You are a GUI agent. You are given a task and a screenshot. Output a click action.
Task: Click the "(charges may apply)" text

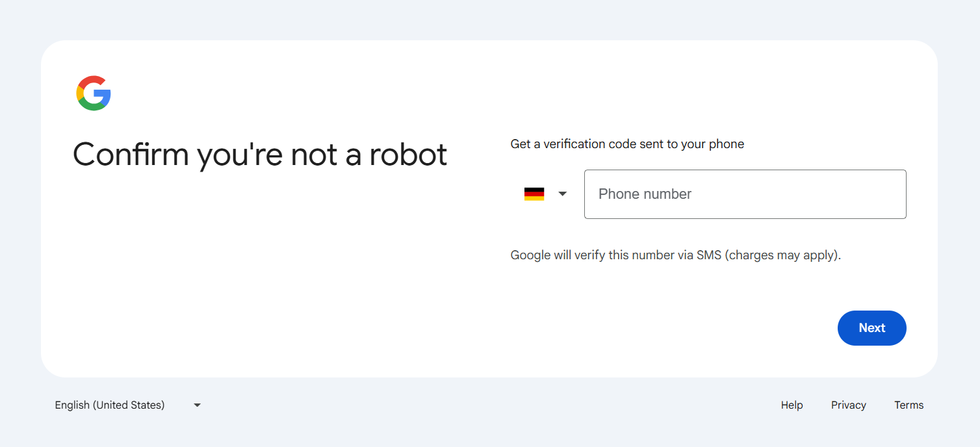pyautogui.click(x=782, y=255)
